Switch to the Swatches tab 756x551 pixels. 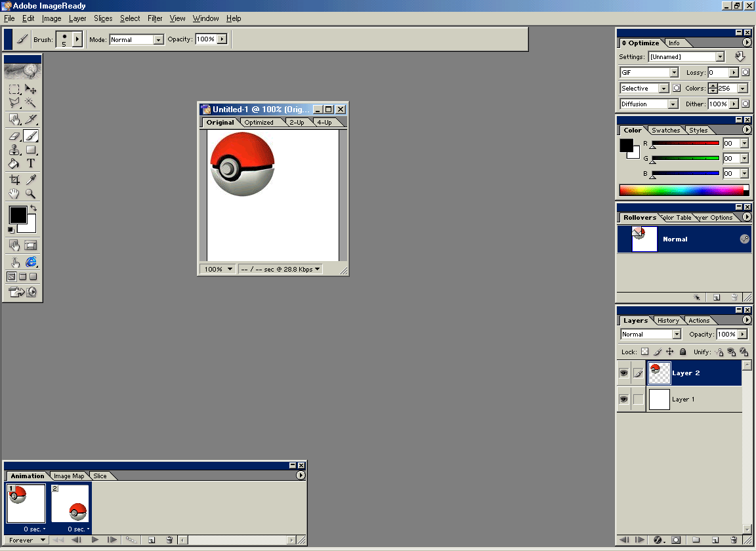(x=665, y=130)
